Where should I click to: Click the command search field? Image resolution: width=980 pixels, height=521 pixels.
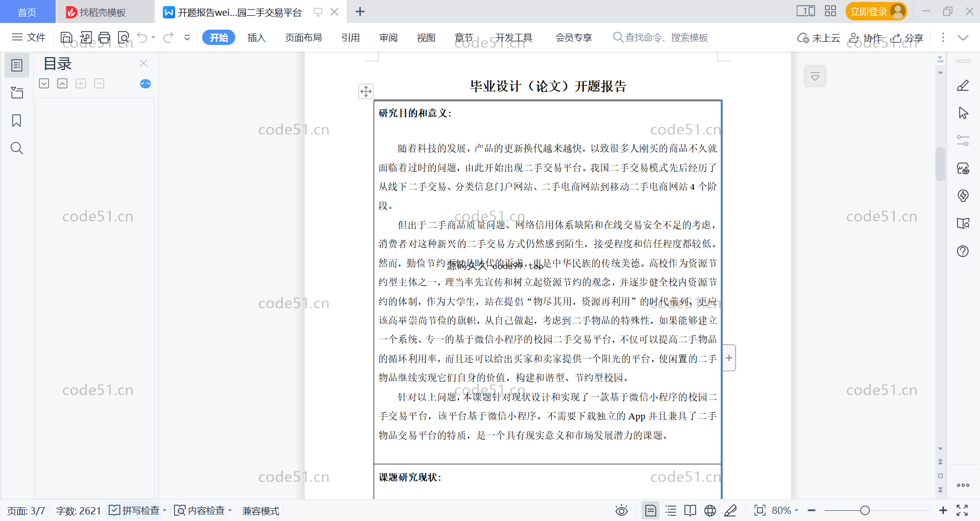tap(660, 37)
